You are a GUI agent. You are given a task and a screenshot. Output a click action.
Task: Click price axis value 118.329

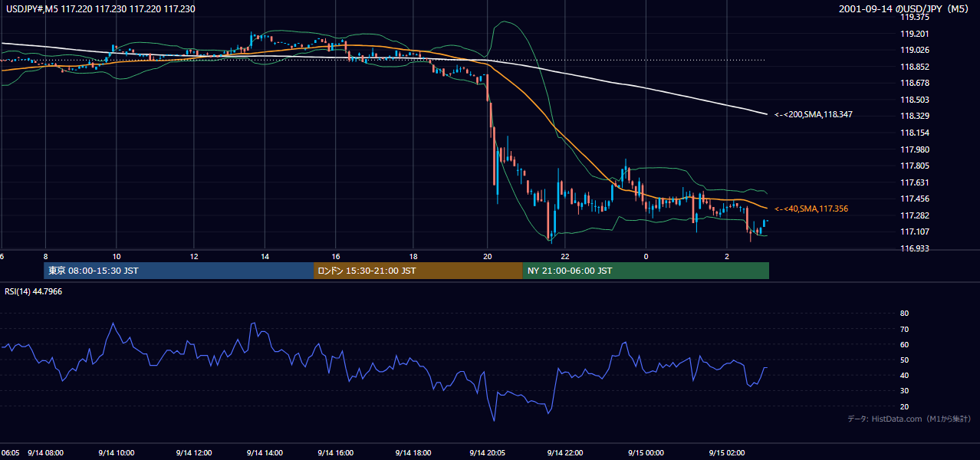coord(916,117)
